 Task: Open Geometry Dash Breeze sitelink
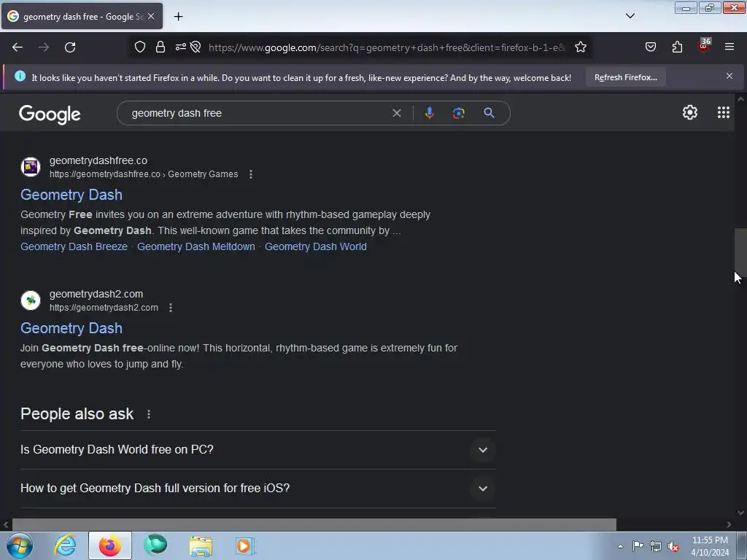[74, 246]
